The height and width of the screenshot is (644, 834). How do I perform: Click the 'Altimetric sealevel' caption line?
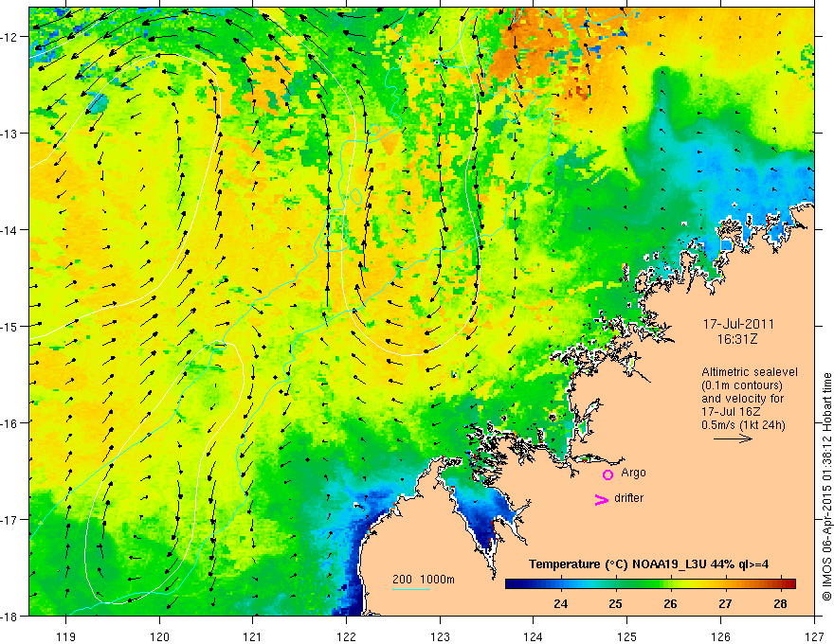click(x=749, y=372)
